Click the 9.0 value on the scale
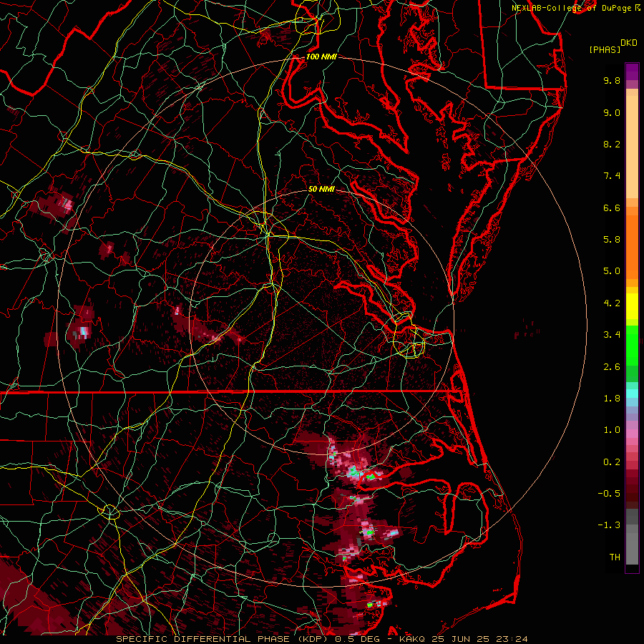Screen dimensions: 644x644 pyautogui.click(x=612, y=112)
